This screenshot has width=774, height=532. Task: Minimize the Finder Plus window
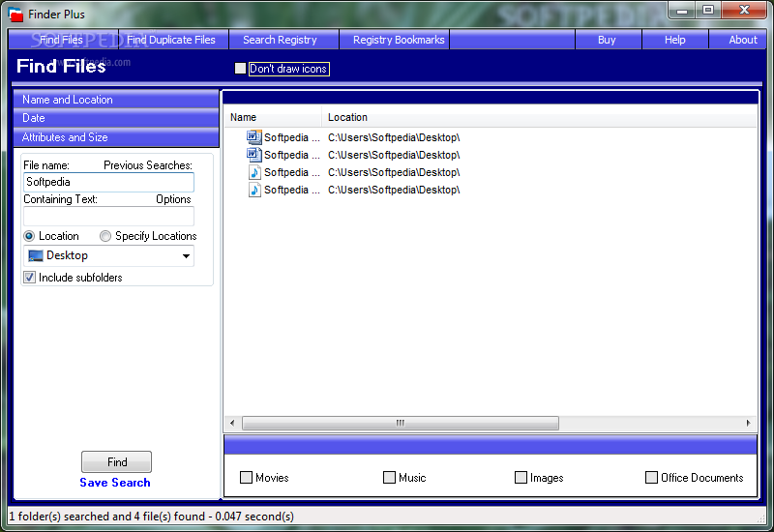(x=682, y=11)
